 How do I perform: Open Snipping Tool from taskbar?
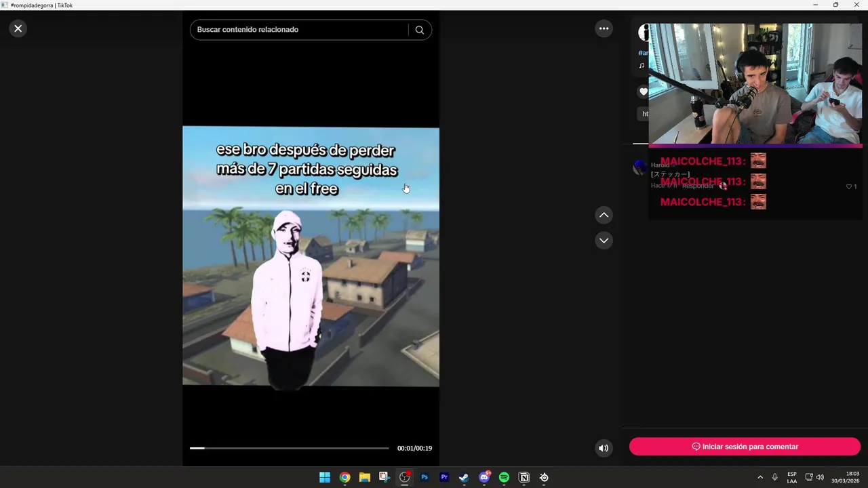tap(384, 477)
